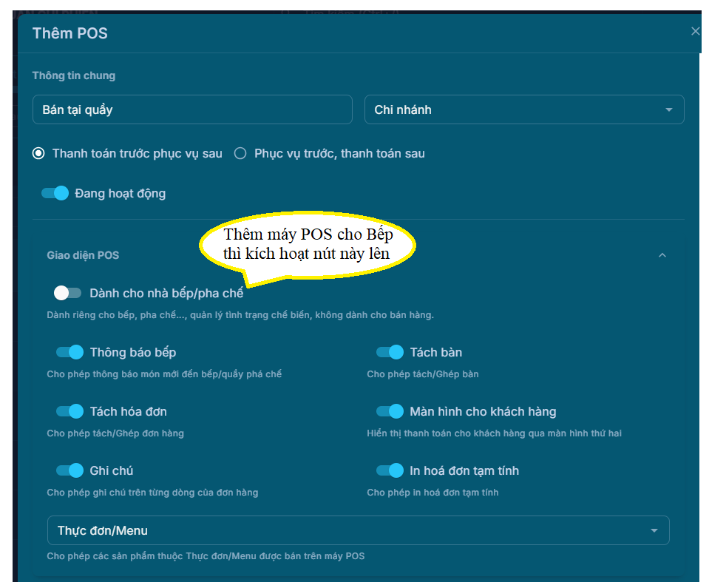Close the Thêm POS dialog
709x588 pixels.
tap(695, 31)
